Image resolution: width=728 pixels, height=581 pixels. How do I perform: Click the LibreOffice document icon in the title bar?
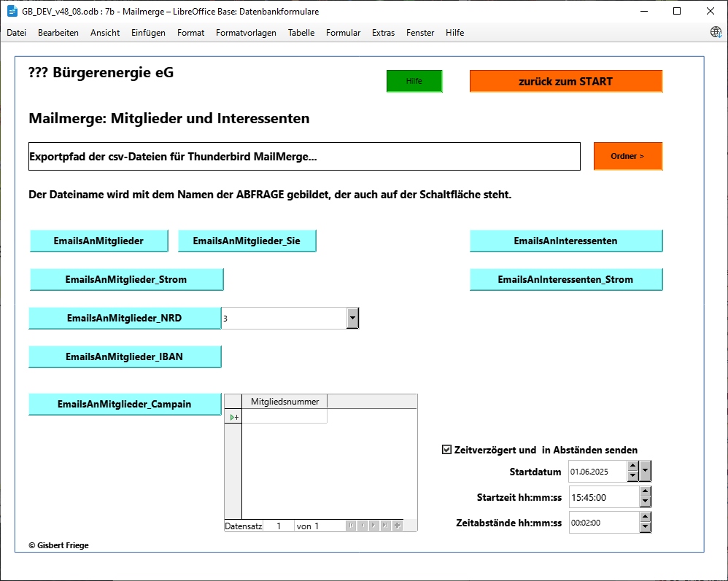12,11
